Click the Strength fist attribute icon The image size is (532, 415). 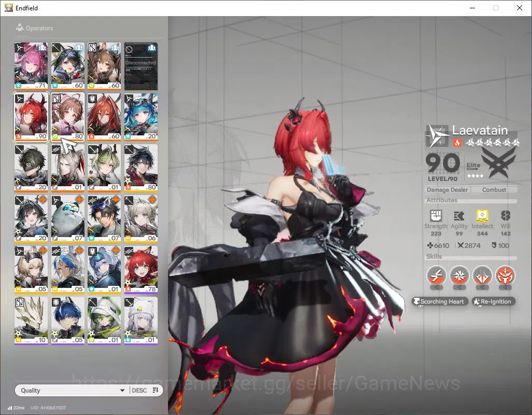(x=436, y=215)
